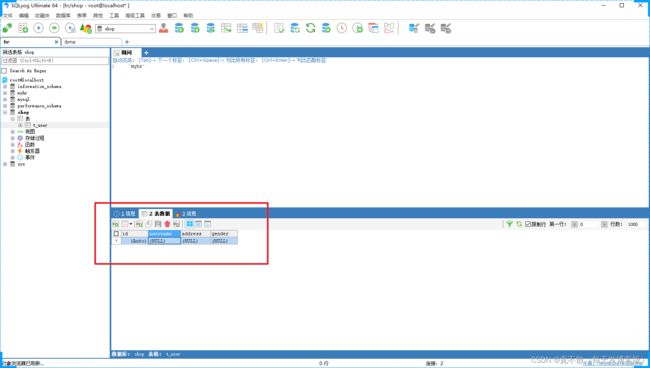Select root@localhost server icon in tree
This screenshot has height=368, width=650.
click(5, 80)
